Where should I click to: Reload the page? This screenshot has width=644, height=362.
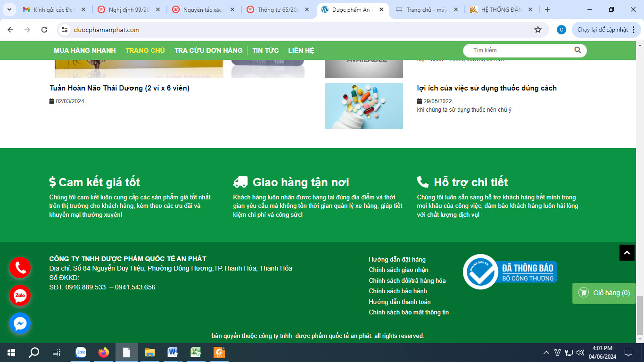pos(44,30)
